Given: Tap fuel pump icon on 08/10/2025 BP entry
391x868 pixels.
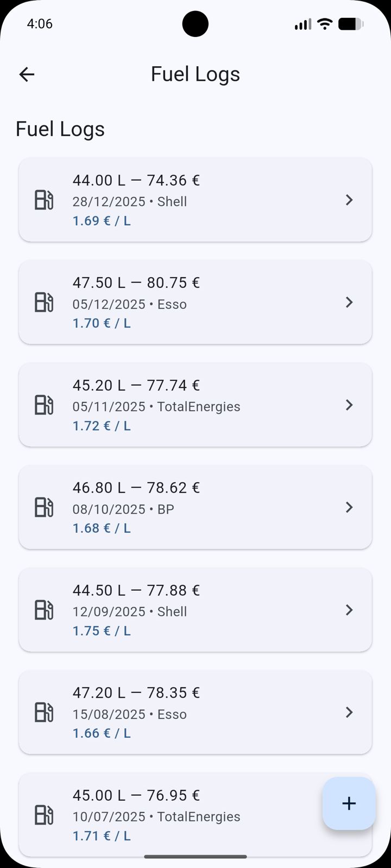Looking at the screenshot, I should [x=44, y=507].
